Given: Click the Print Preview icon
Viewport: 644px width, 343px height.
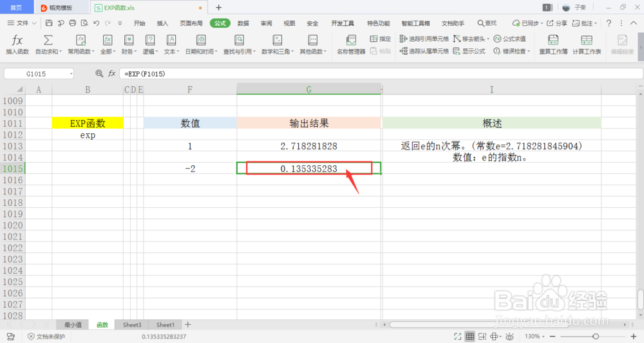Looking at the screenshot, I should 84,23.
